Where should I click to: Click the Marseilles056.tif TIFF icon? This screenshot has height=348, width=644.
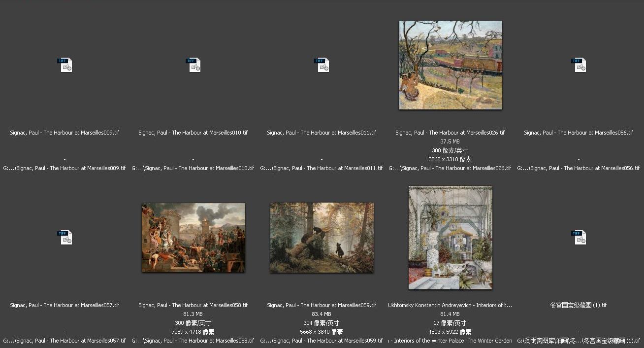click(579, 65)
